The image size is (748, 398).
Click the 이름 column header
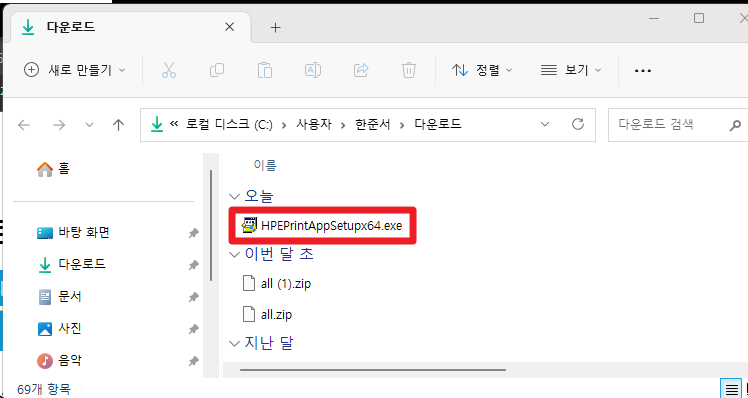265,166
